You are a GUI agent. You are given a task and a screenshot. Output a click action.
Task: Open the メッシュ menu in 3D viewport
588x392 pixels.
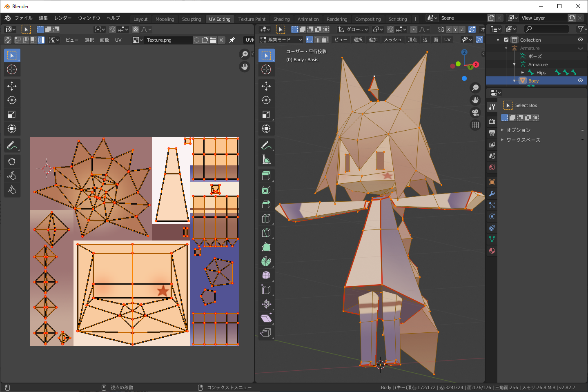pos(392,40)
